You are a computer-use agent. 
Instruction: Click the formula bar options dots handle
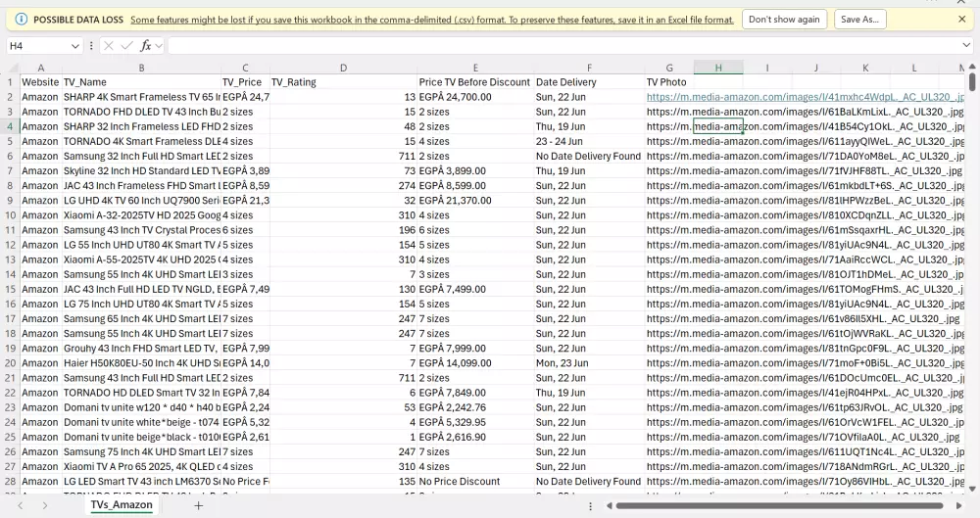pos(91,46)
